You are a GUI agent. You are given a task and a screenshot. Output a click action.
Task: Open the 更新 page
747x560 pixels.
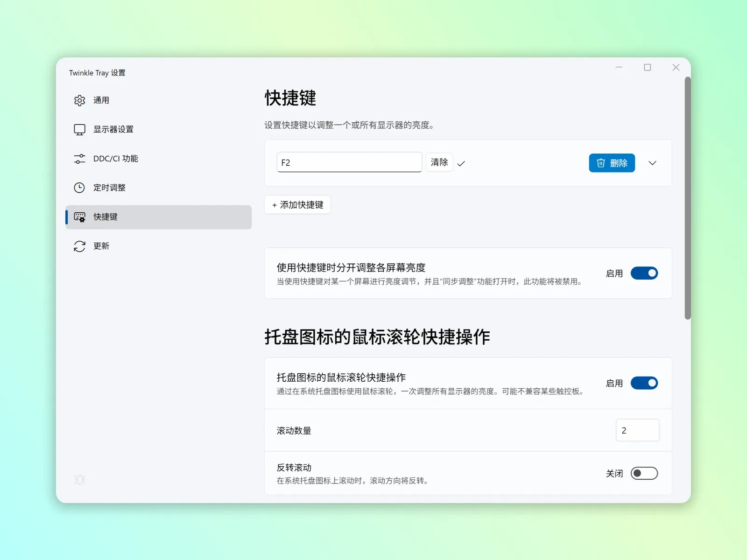pos(159,246)
